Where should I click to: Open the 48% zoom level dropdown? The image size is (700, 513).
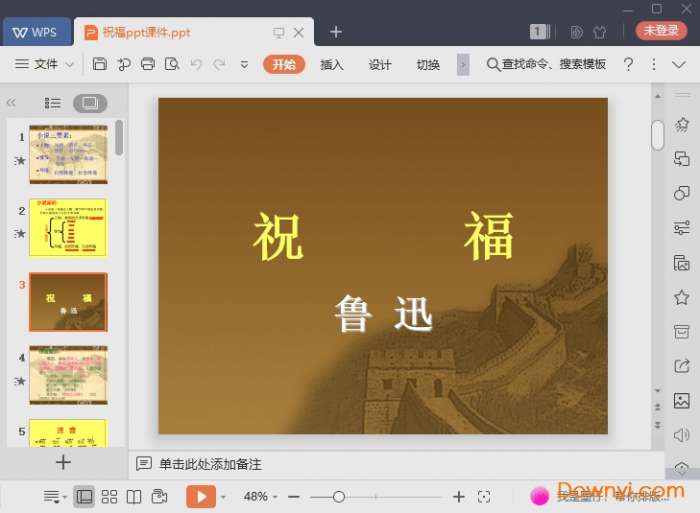pos(260,496)
